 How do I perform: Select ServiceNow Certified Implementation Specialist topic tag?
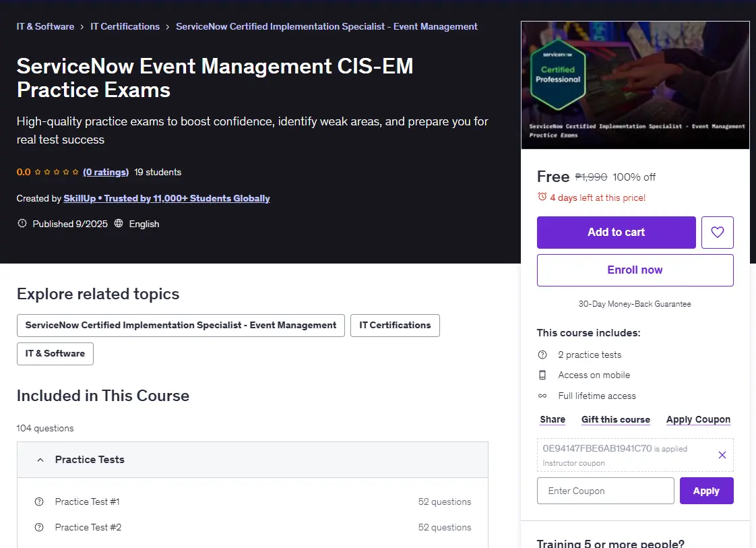[181, 326]
